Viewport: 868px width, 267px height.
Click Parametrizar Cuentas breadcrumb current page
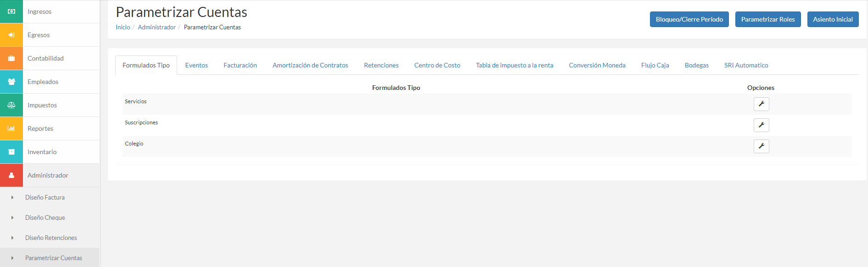tap(212, 27)
